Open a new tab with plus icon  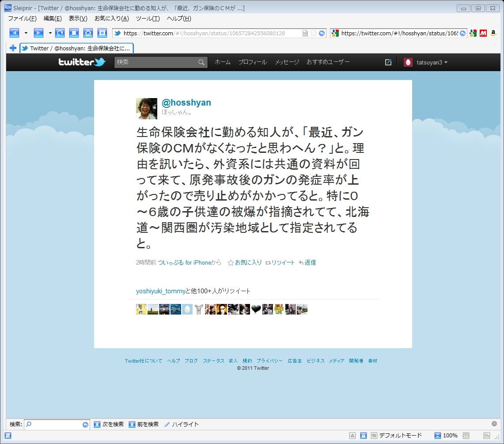(13, 48)
